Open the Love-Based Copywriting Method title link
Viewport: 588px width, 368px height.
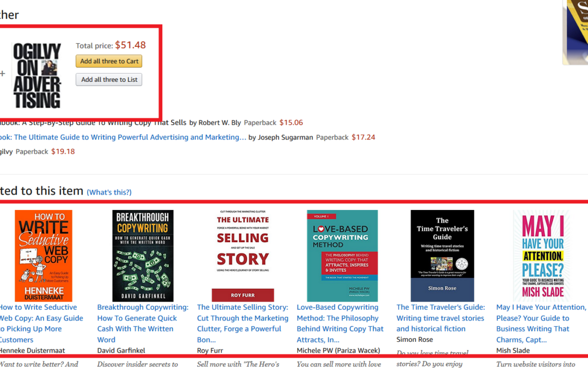[x=340, y=323]
